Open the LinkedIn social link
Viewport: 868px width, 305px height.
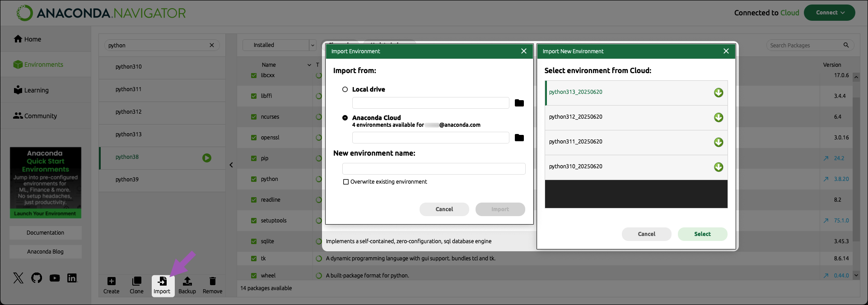tap(72, 278)
